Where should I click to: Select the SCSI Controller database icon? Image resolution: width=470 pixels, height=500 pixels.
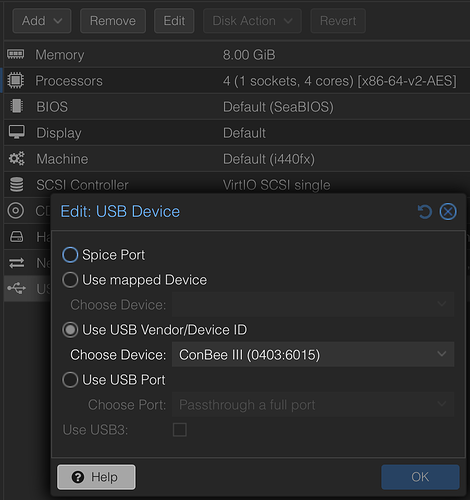[x=16, y=185]
